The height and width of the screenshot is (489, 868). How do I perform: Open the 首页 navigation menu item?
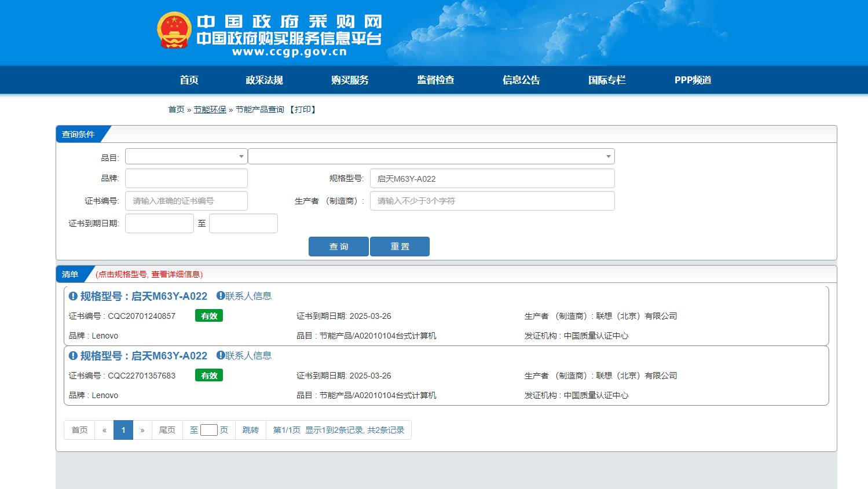[x=189, y=80]
